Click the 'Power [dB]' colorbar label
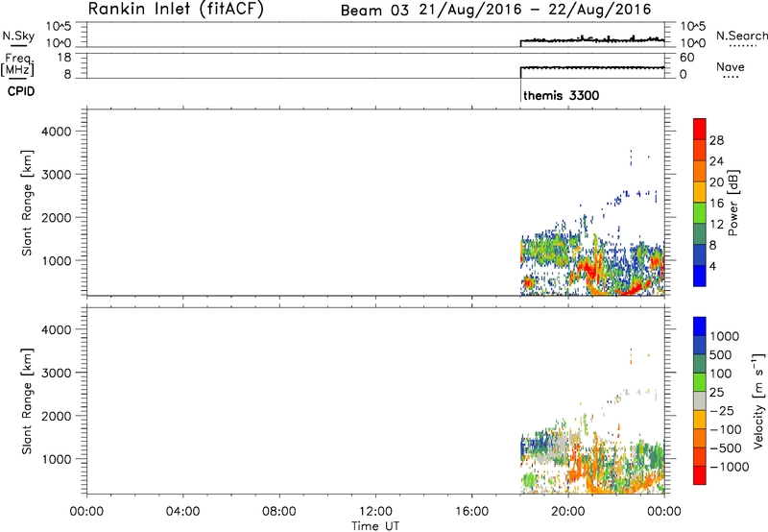The height and width of the screenshot is (532, 768). (732, 203)
